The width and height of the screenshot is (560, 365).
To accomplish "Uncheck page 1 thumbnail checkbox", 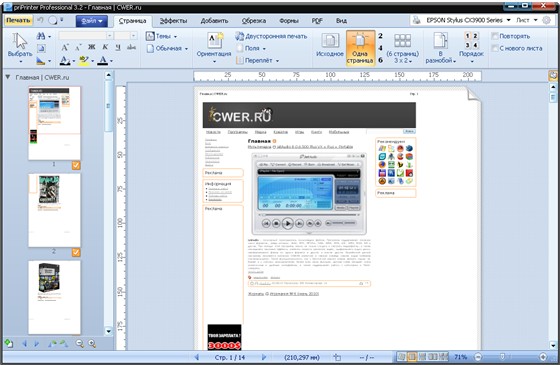I will (76, 165).
